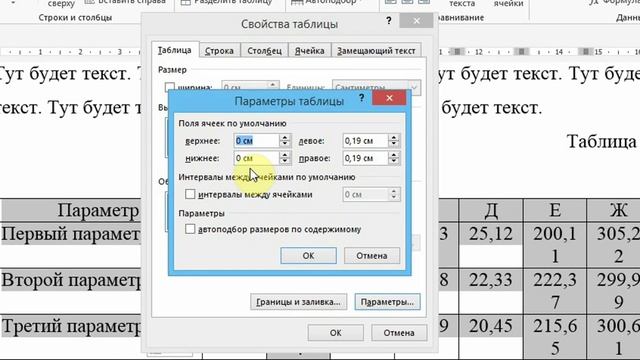Decrease the нижнее margin with down arrow

coord(285,162)
